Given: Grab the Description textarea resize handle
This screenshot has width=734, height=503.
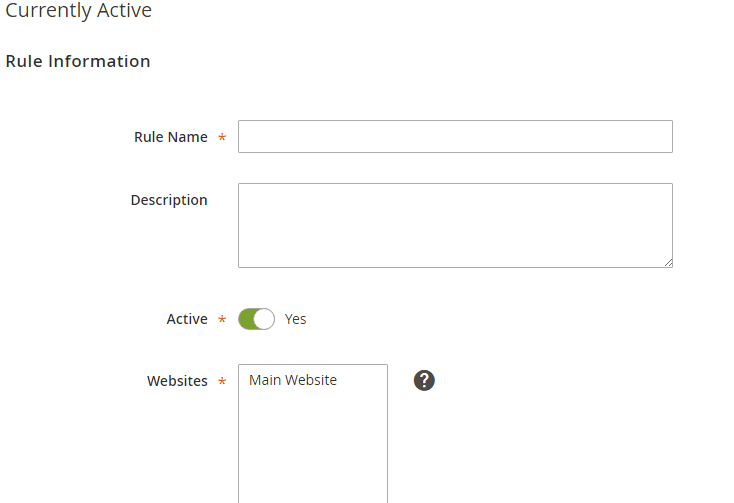Looking at the screenshot, I should tap(668, 263).
